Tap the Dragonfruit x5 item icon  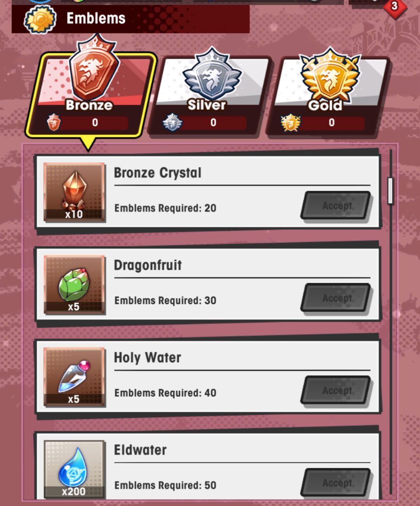tap(74, 285)
